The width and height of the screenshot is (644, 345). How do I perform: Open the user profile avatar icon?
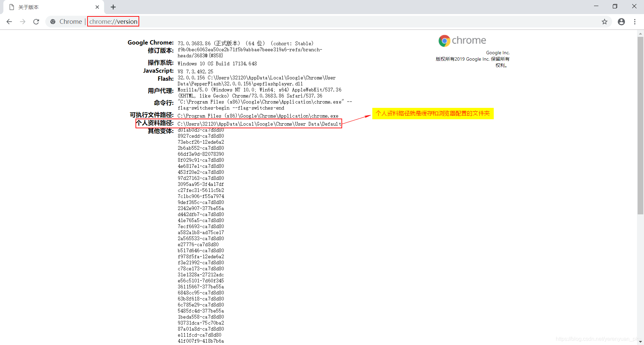point(621,21)
